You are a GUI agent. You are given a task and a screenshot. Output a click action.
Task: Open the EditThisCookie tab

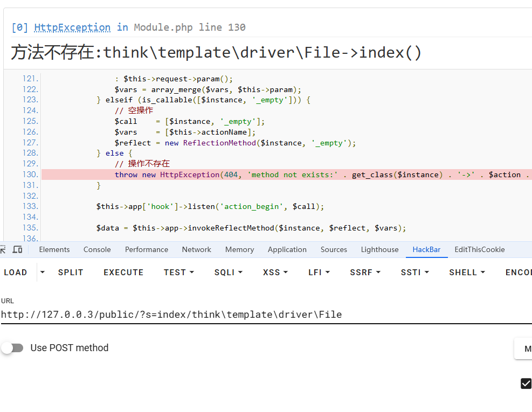(x=479, y=249)
